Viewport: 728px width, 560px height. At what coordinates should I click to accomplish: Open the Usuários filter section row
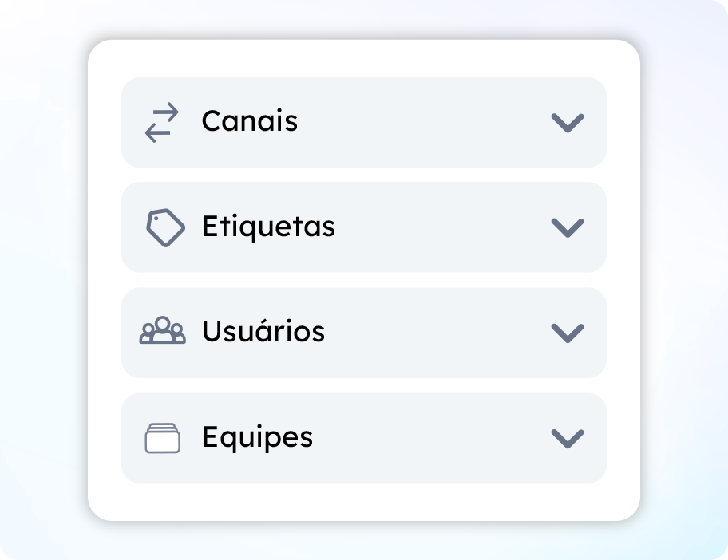399,332
